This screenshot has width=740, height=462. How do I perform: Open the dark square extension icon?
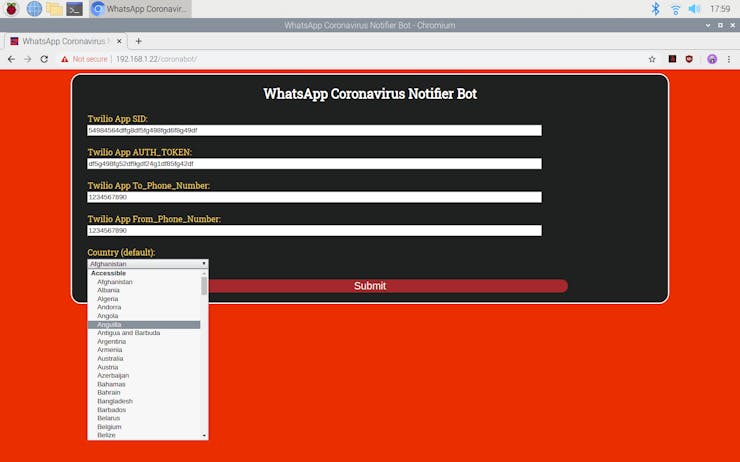[x=673, y=59]
